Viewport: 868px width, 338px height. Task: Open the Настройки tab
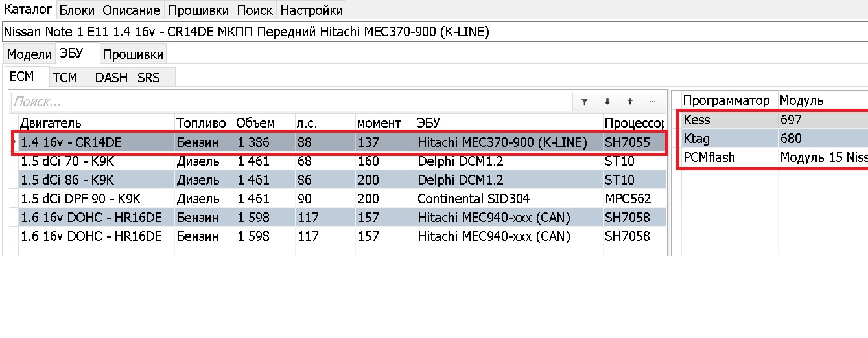pos(311,10)
